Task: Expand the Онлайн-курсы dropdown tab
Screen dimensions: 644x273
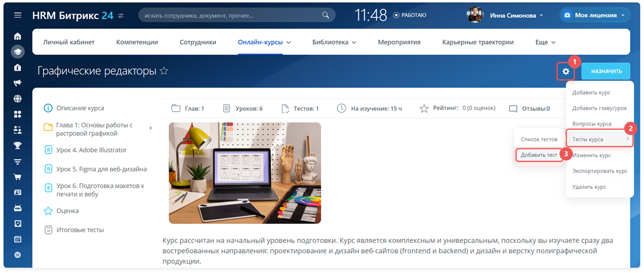Action: [264, 42]
